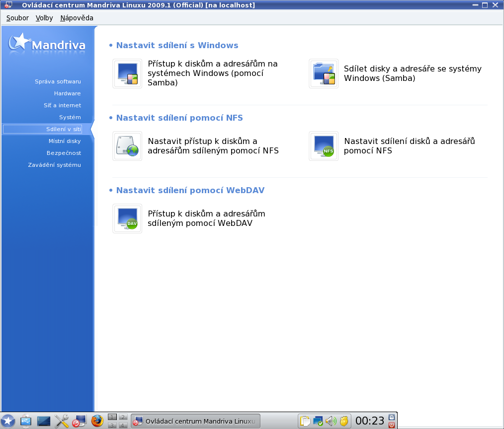Image resolution: width=504 pixels, height=429 pixels.
Task: Click the lock screen panel button
Action: point(392,417)
